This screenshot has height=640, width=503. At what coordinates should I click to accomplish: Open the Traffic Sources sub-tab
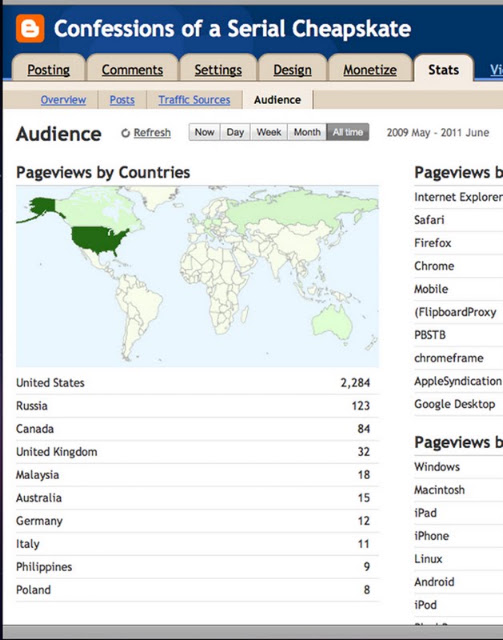click(x=194, y=100)
